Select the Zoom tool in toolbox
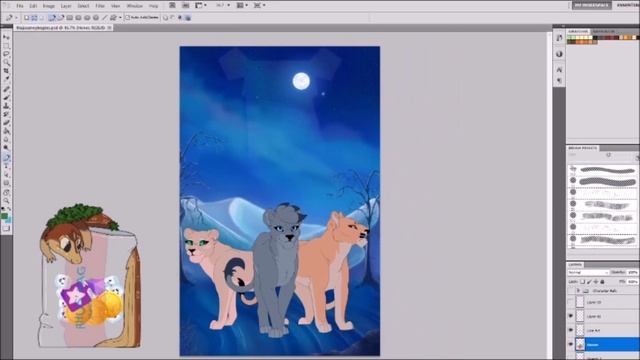The height and width of the screenshot is (360, 640). 6,200
